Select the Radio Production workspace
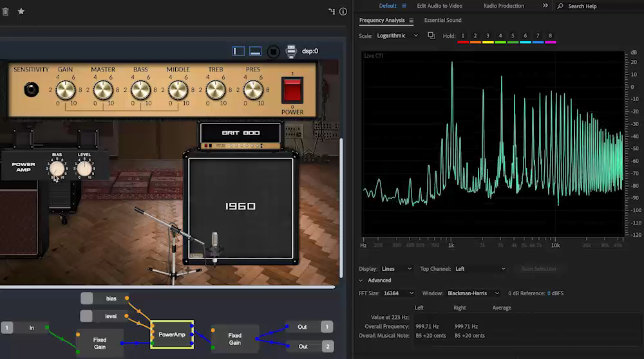The height and width of the screenshot is (359, 644). pos(504,6)
